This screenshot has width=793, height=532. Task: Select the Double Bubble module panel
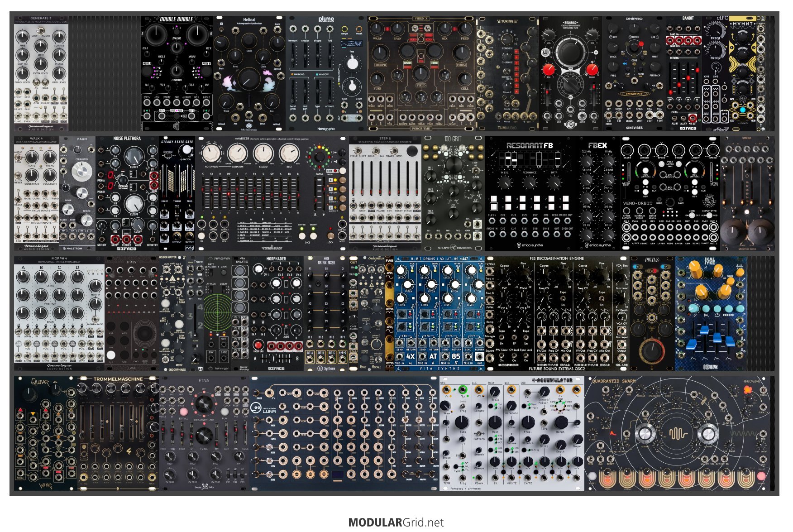(x=177, y=73)
